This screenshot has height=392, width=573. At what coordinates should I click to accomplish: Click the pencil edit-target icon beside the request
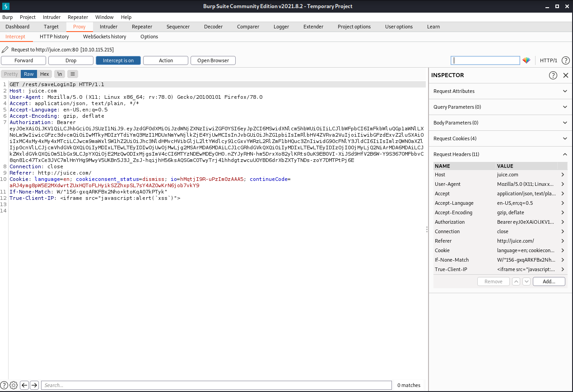(x=5, y=49)
